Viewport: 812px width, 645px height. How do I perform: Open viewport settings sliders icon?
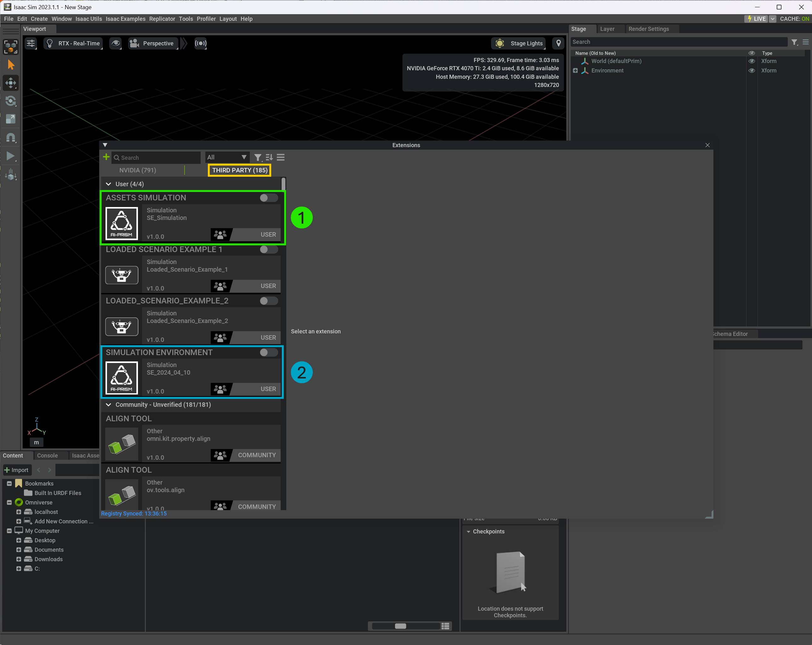pyautogui.click(x=31, y=43)
